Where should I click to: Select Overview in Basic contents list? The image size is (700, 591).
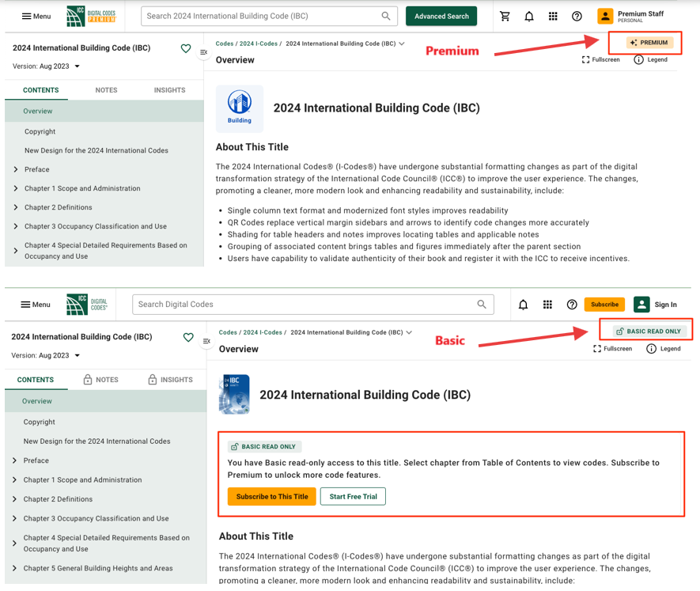(x=105, y=401)
